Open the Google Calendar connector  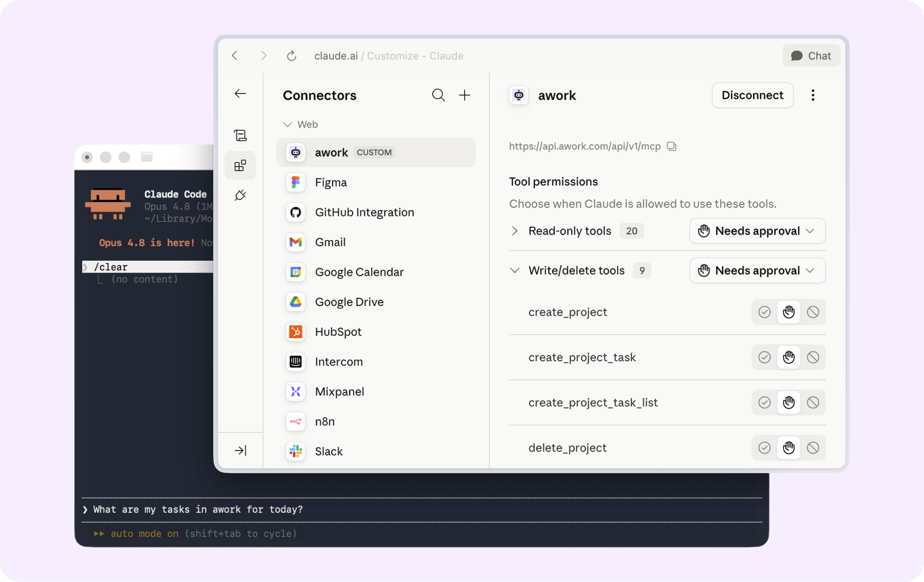[x=376, y=272]
